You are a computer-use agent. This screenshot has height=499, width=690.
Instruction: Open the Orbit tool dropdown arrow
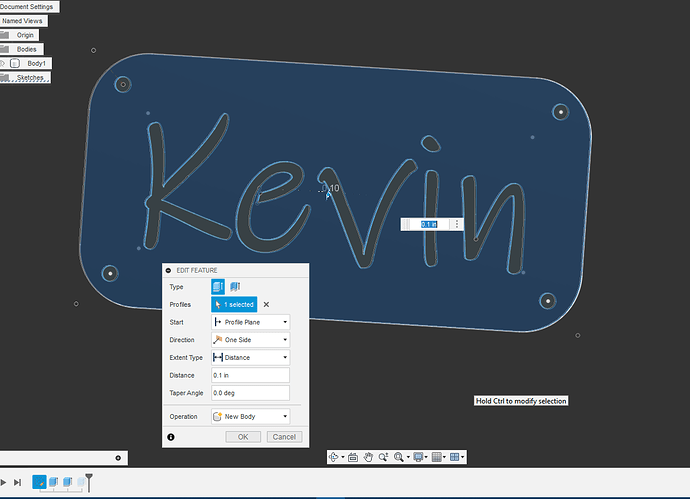coord(342,458)
